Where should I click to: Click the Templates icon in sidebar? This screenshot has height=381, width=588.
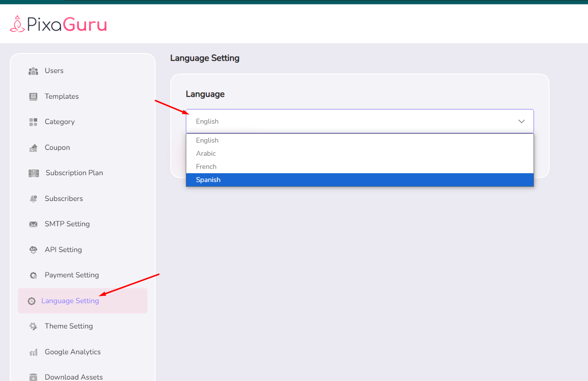tap(33, 96)
